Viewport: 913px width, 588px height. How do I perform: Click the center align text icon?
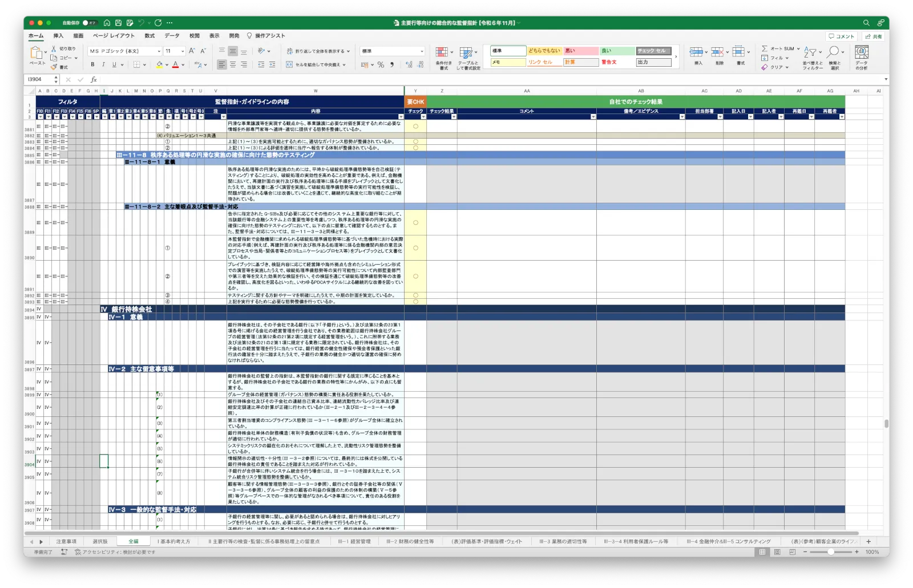(x=233, y=65)
